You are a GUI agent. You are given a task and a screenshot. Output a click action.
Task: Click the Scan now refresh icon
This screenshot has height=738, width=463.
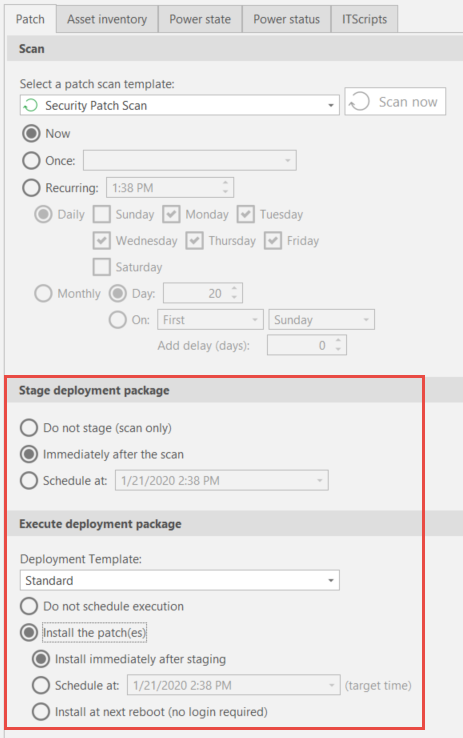coord(360,102)
